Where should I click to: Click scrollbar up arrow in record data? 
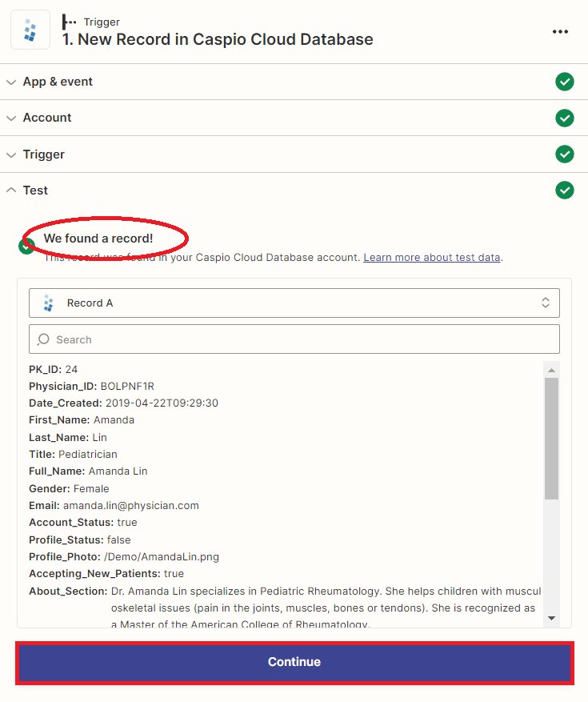point(551,370)
